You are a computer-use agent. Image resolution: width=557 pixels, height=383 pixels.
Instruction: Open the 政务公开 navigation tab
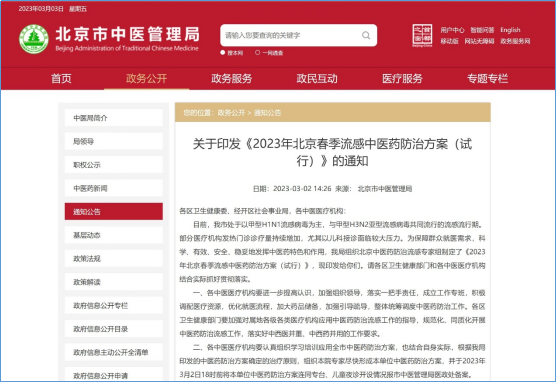[146, 79]
